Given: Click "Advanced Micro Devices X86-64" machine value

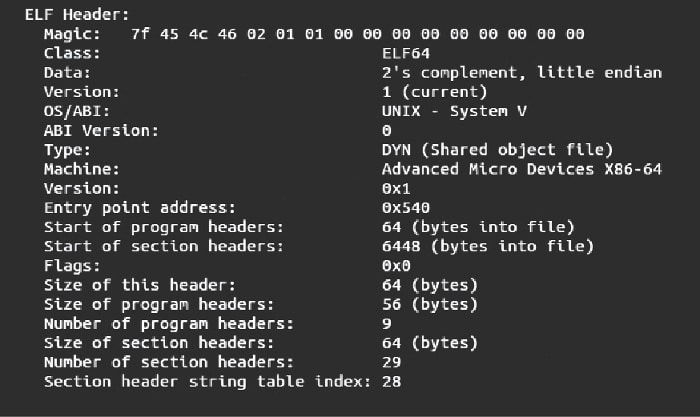Looking at the screenshot, I should (521, 168).
